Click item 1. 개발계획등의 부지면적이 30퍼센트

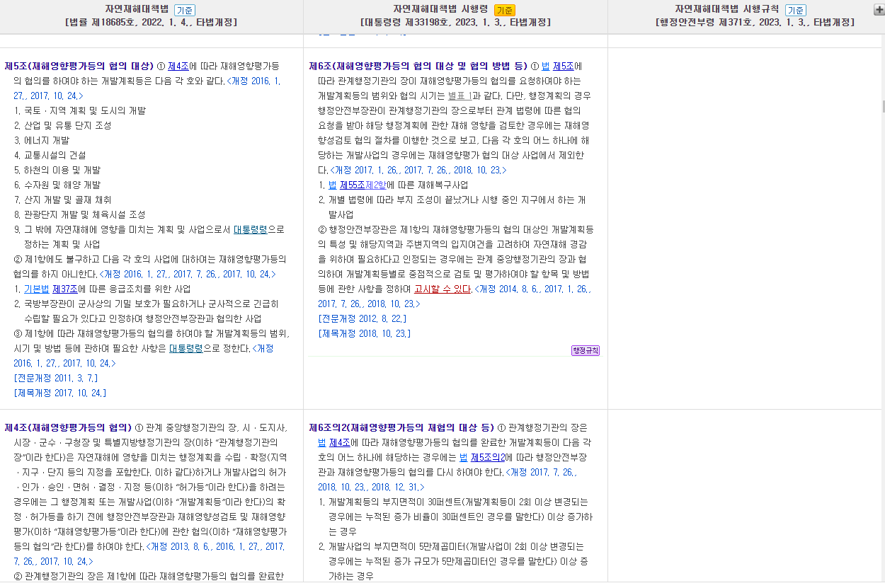pos(455,517)
